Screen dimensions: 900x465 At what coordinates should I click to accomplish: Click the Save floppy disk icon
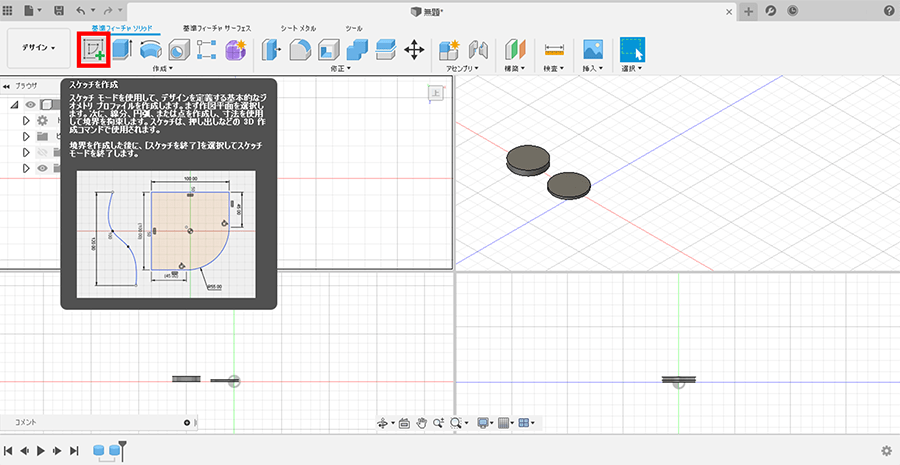[59, 10]
